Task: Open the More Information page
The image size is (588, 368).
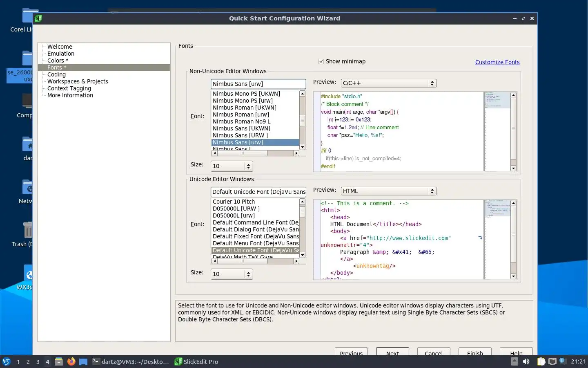Action: (70, 95)
